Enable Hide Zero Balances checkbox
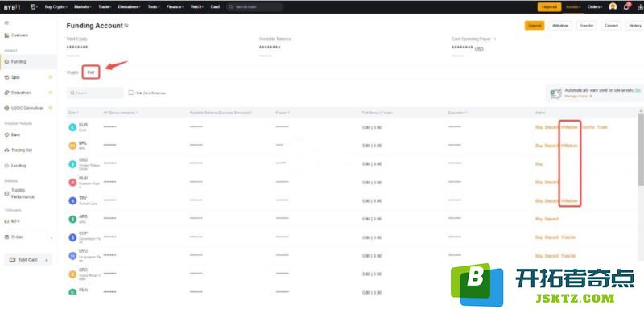 (x=130, y=93)
